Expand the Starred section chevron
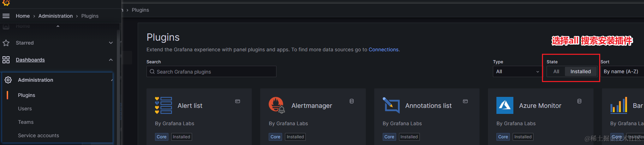 point(111,43)
